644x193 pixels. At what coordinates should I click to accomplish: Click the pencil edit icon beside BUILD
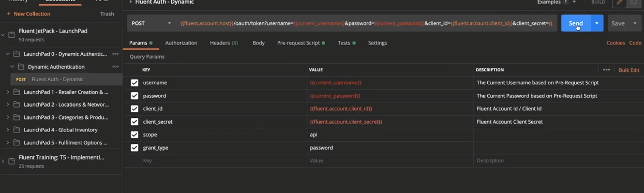(619, 3)
